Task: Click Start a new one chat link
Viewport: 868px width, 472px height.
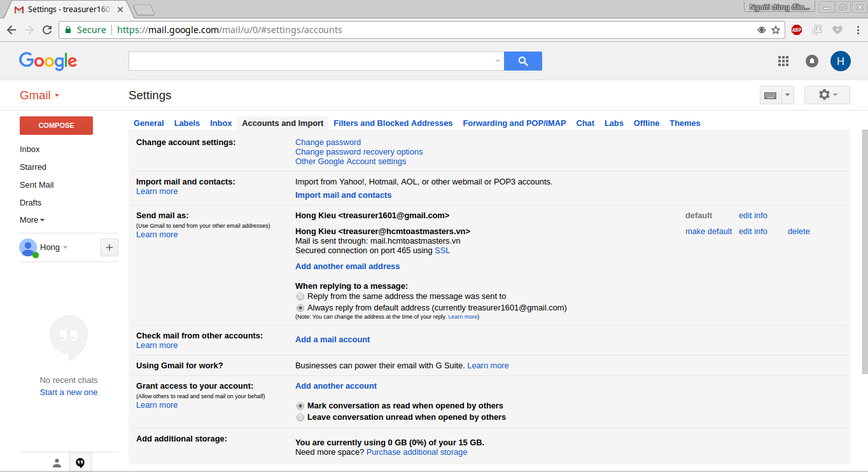Action: coord(69,392)
